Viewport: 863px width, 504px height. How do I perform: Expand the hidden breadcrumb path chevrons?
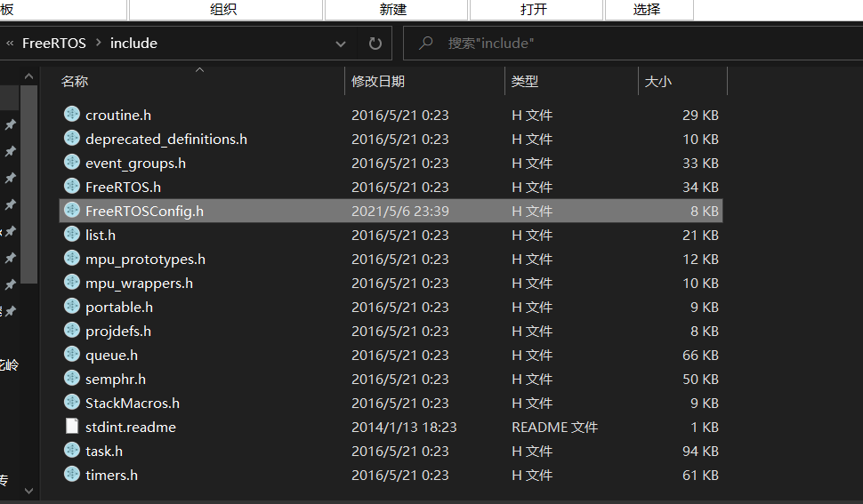(10, 43)
